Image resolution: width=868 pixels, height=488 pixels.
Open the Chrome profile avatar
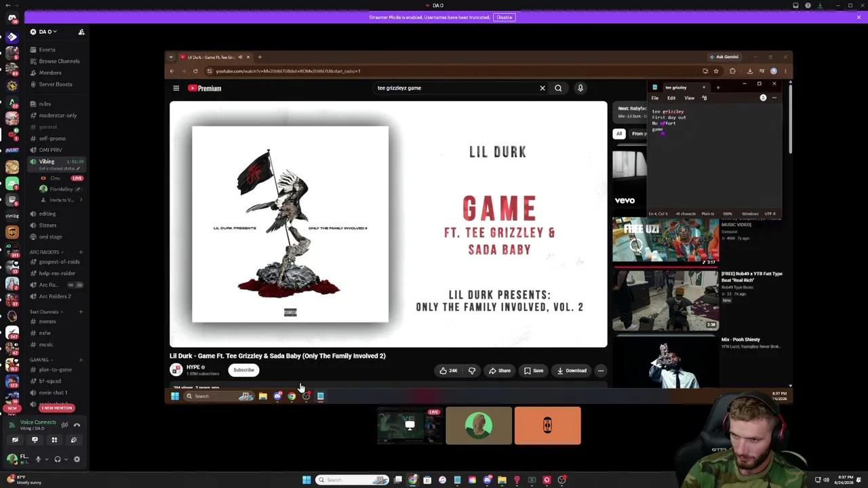774,71
